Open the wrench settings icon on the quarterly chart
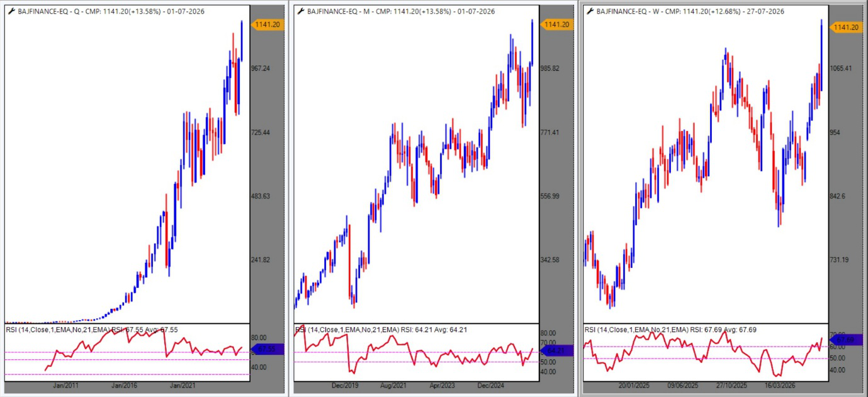Image resolution: width=868 pixels, height=397 pixels. (x=11, y=11)
